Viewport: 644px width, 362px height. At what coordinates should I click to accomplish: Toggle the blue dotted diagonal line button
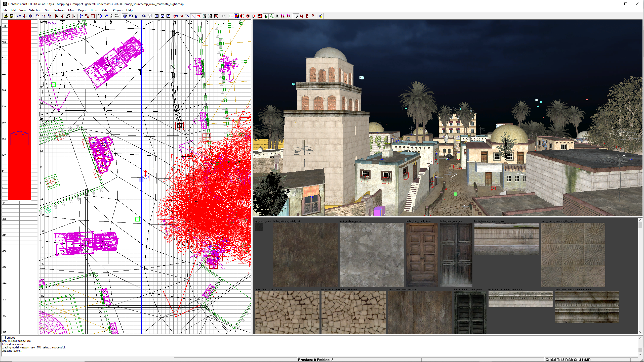coord(193,16)
